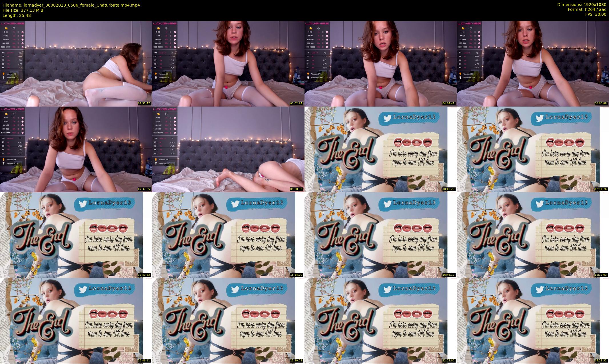The width and height of the screenshot is (609, 364).
Task: Open the thumbnail at 10:40.29
Action: [380, 149]
